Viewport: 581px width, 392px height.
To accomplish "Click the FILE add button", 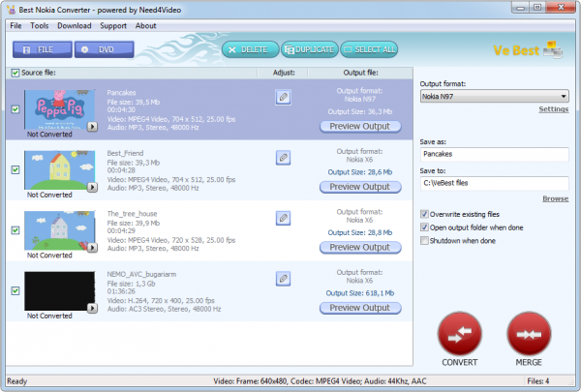I will click(x=43, y=49).
